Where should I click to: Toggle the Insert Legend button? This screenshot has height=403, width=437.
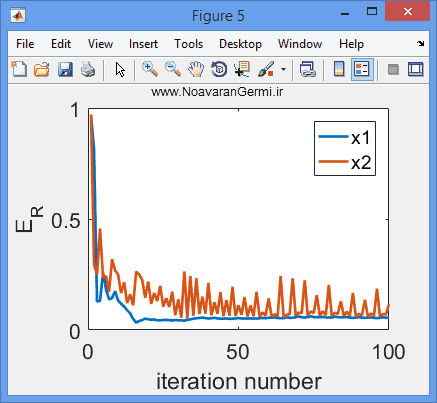coord(362,69)
